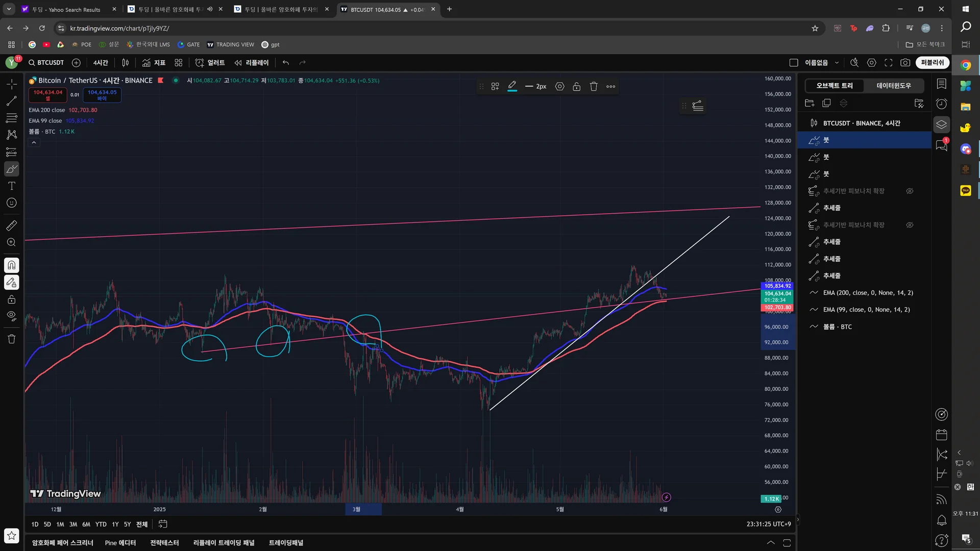Switch to the 데이터윈도우 tab
The height and width of the screenshot is (551, 980).
coord(893,86)
